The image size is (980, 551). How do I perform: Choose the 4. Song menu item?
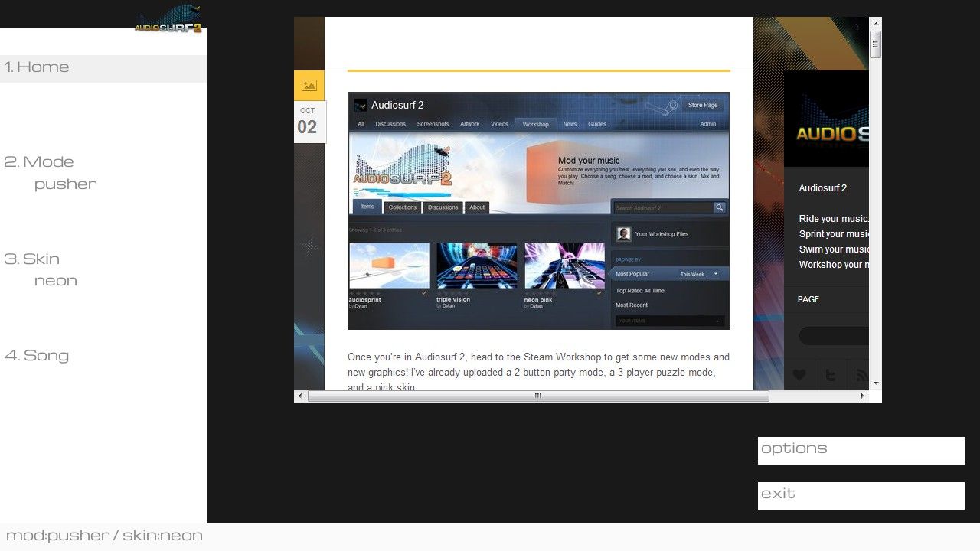coord(37,355)
